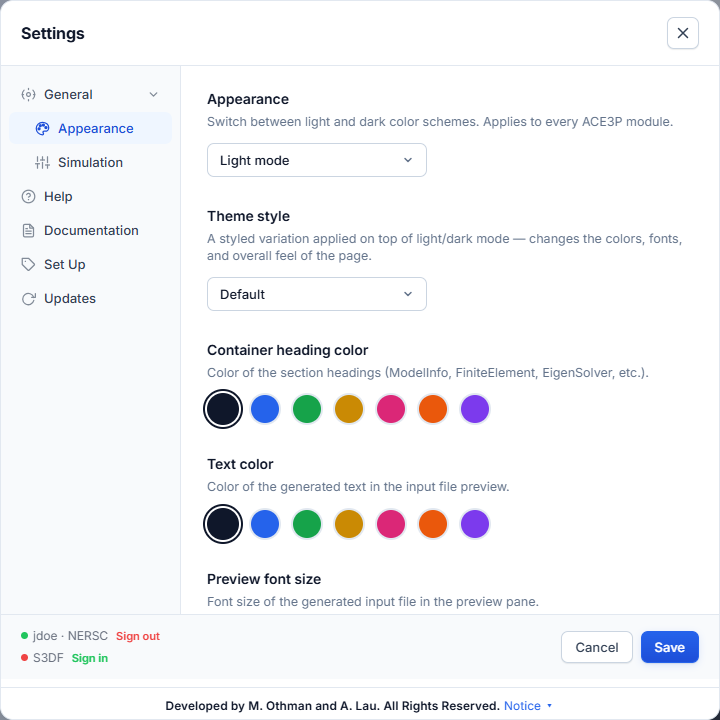Go to the Help section

tap(90, 197)
